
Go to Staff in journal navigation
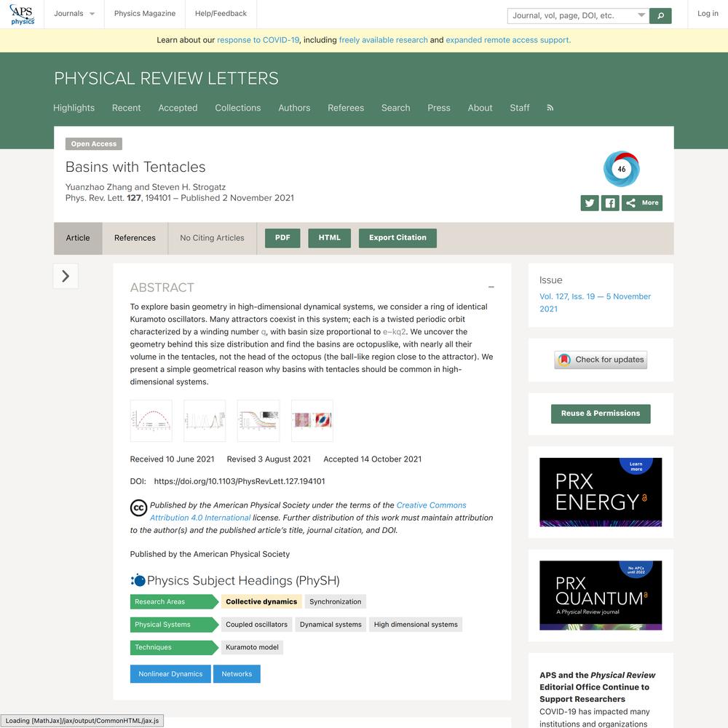point(520,108)
